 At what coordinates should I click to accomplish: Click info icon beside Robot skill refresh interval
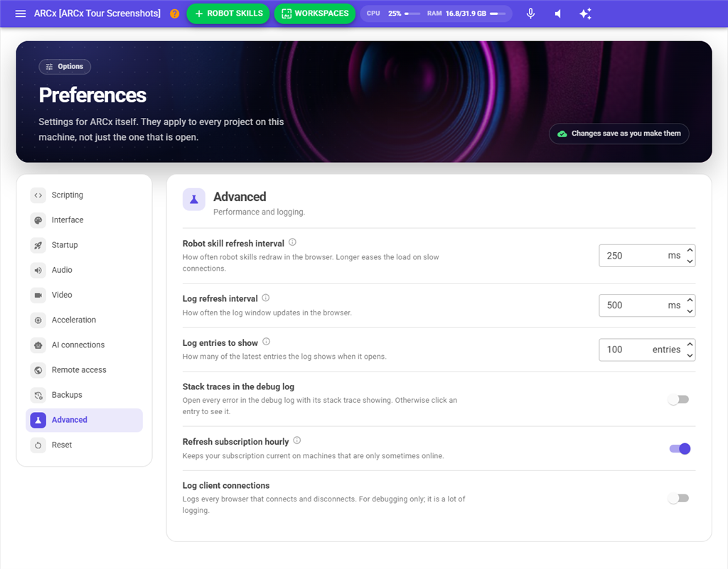292,242
